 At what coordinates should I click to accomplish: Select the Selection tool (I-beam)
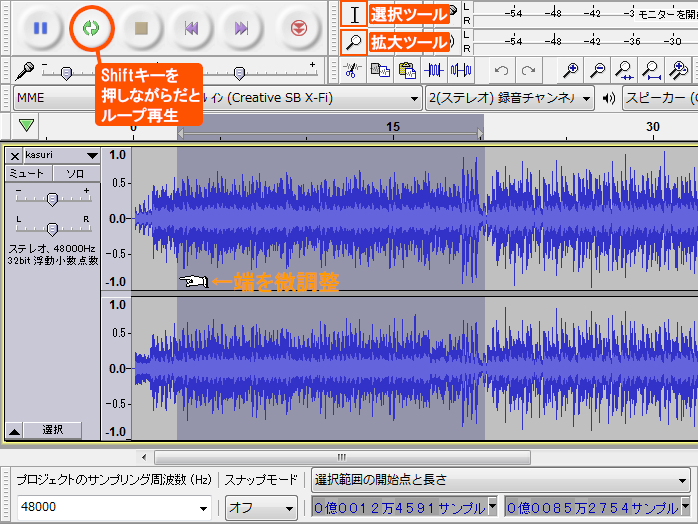point(354,14)
